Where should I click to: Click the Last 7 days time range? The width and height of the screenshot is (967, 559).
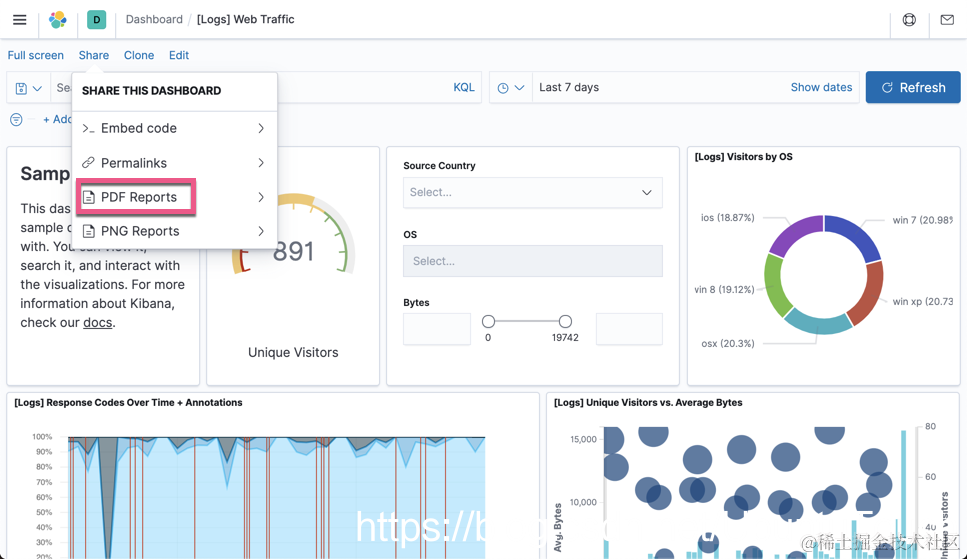(569, 88)
